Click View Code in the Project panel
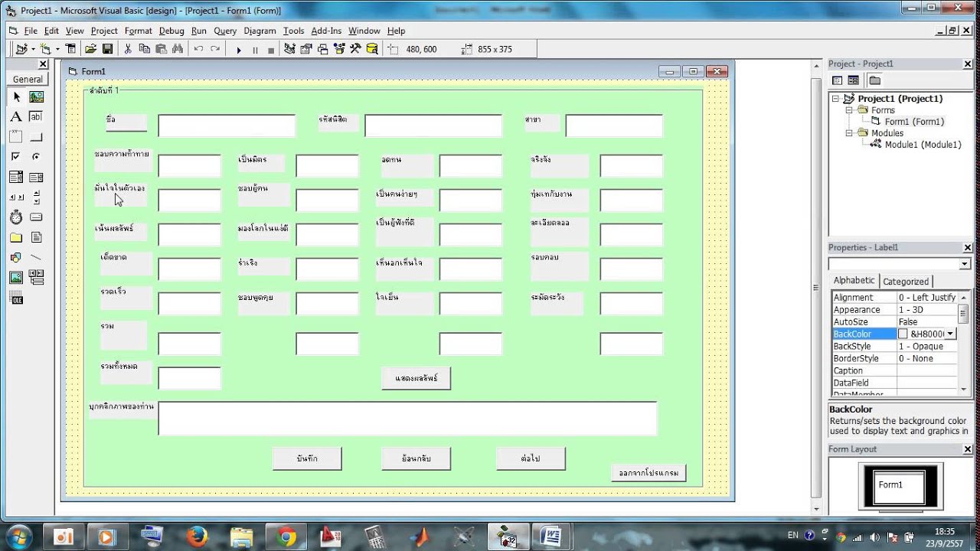 coord(837,80)
